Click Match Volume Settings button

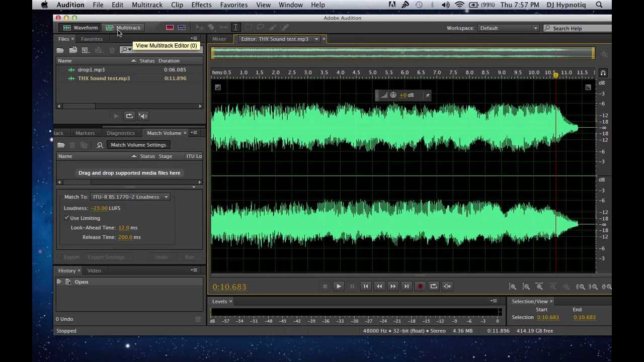pos(138,145)
